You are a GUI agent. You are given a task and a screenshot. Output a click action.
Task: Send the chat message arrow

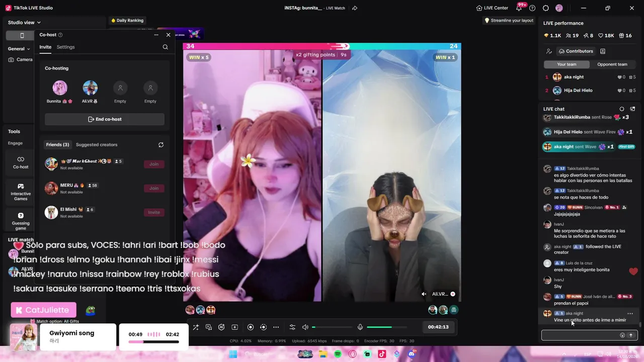pyautogui.click(x=631, y=335)
